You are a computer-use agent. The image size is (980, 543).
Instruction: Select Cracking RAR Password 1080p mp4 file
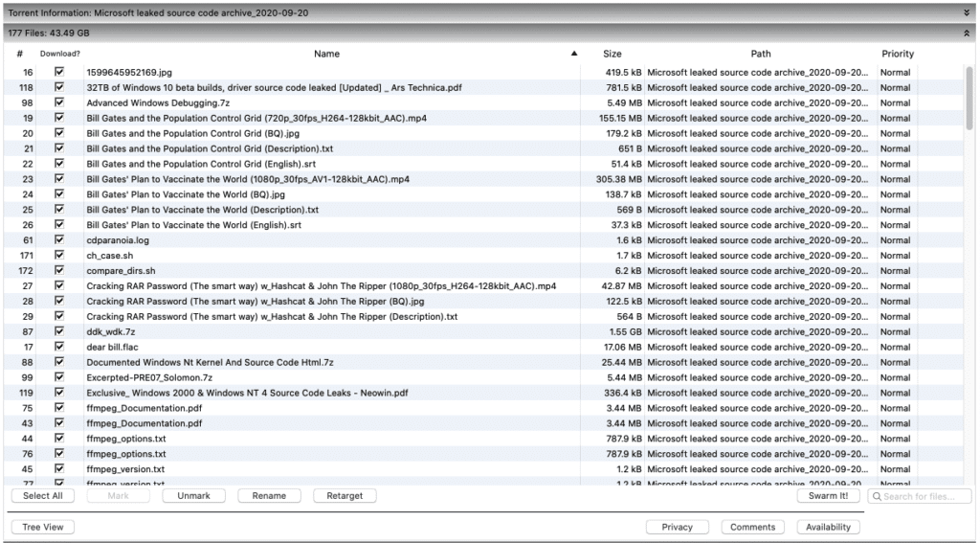pyautogui.click(x=322, y=286)
